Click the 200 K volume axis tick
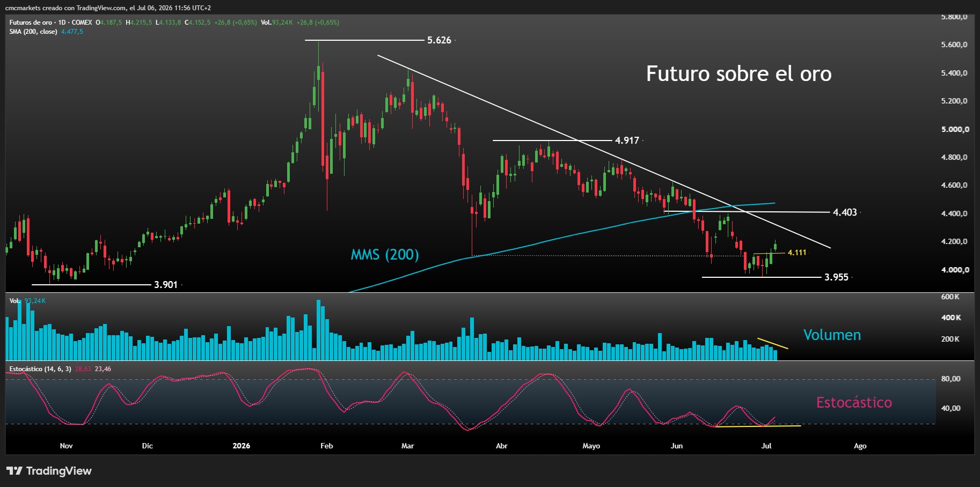The height and width of the screenshot is (487, 980). pyautogui.click(x=950, y=339)
